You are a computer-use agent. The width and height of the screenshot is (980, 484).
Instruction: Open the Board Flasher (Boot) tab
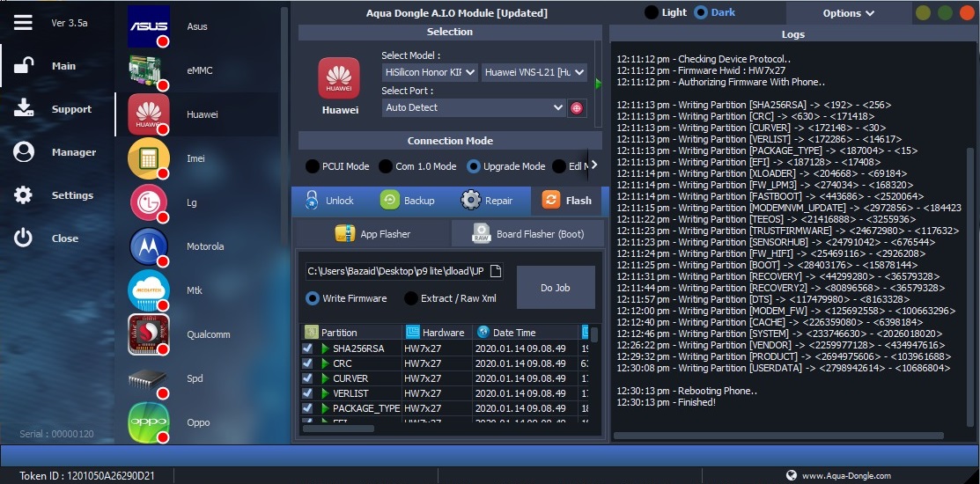point(527,234)
